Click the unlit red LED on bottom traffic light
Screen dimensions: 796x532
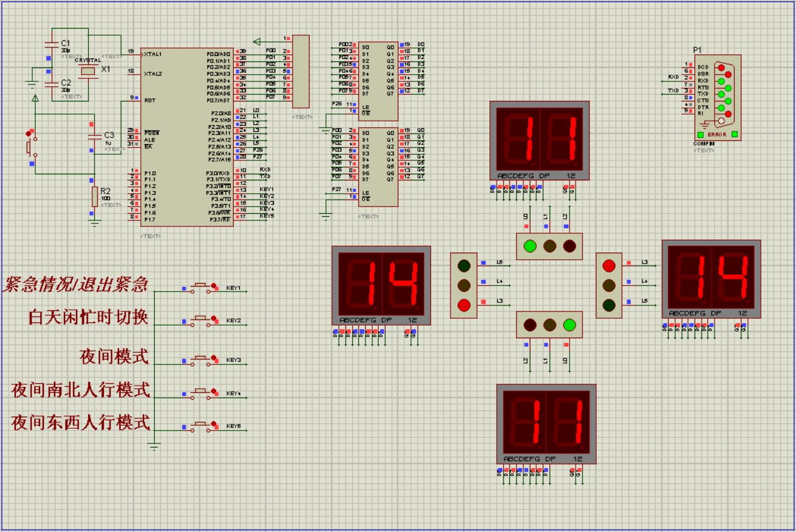pos(530,325)
